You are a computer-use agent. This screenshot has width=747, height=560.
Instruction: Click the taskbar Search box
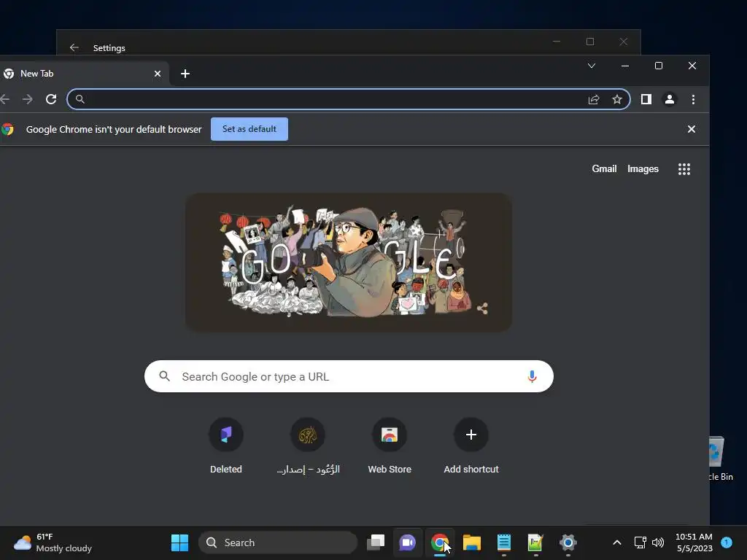pyautogui.click(x=278, y=542)
